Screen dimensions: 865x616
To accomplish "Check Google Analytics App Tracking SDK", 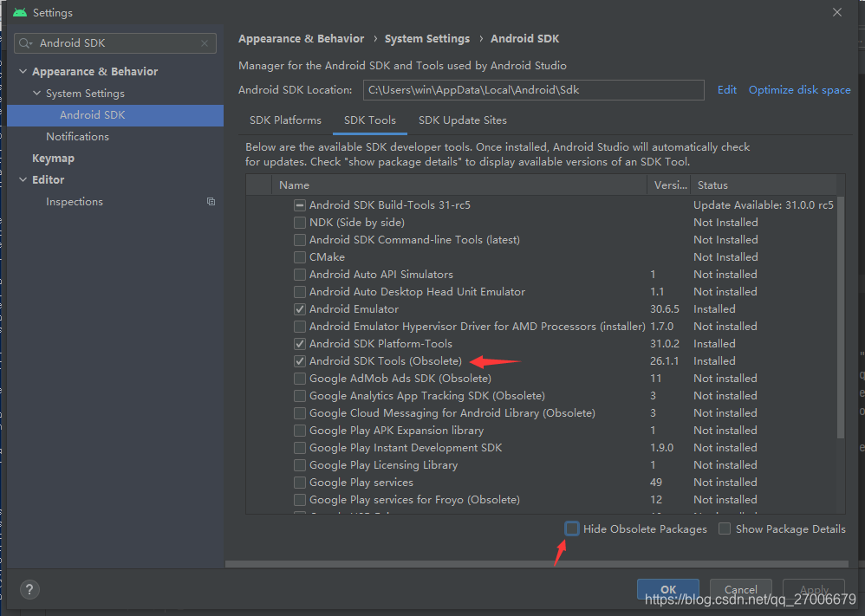I will 300,395.
